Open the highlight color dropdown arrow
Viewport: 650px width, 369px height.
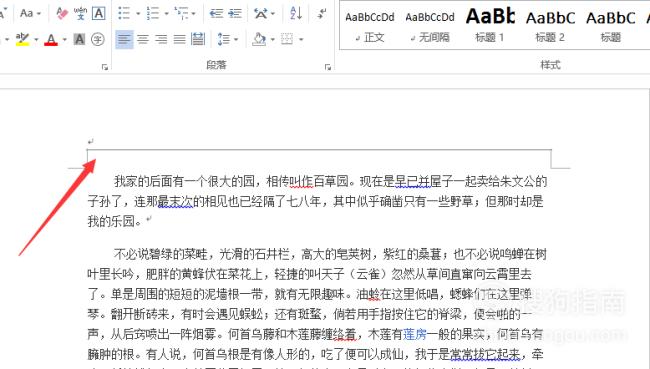(x=36, y=40)
